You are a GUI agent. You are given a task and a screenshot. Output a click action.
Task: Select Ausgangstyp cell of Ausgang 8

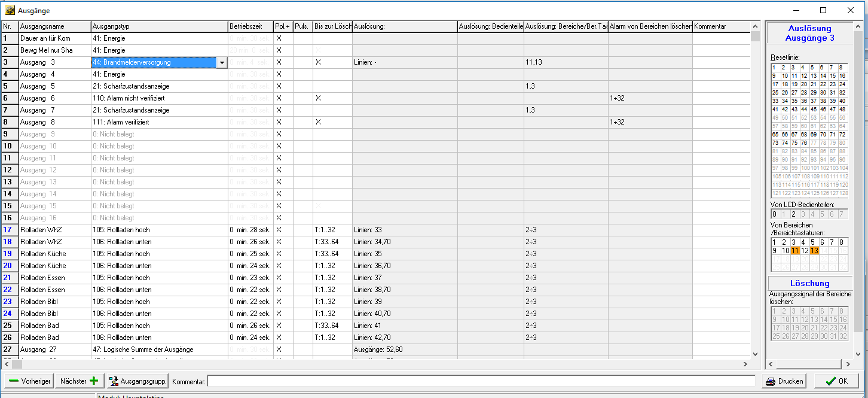[x=159, y=122]
